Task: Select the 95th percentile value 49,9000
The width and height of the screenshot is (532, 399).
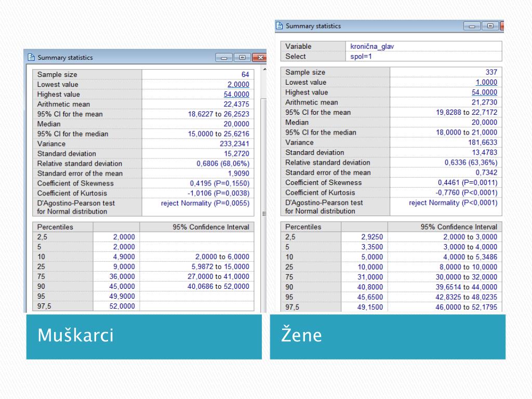Action: click(x=122, y=296)
